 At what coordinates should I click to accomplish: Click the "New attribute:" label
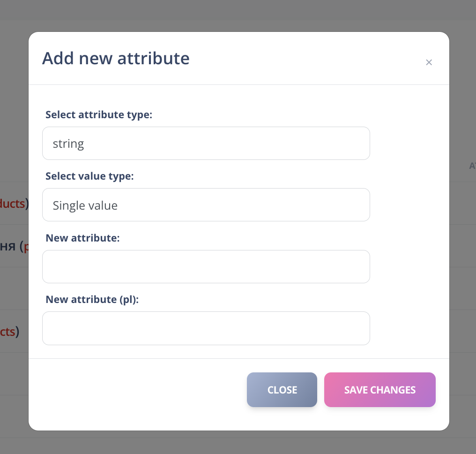[x=83, y=238]
